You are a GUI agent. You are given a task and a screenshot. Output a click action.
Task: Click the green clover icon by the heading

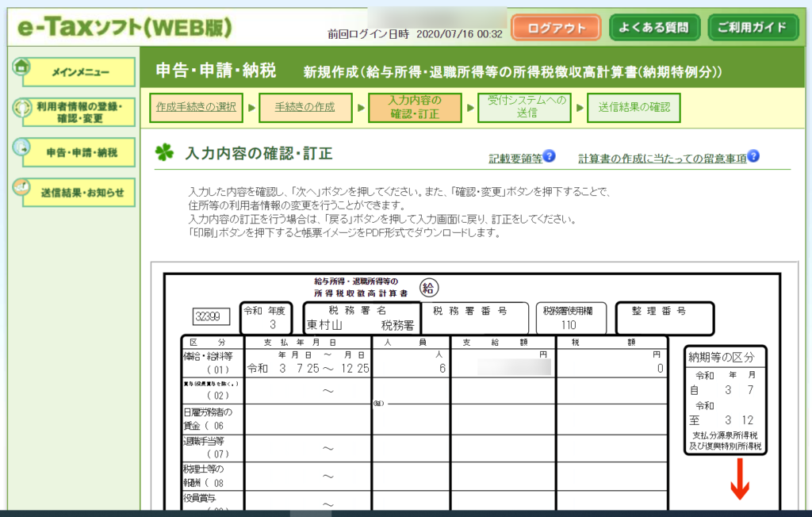(x=164, y=153)
